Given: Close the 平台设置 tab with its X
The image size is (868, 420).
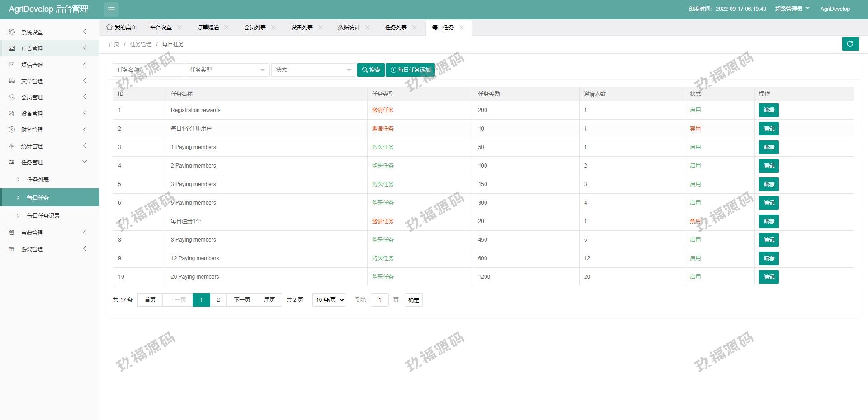Looking at the screenshot, I should click(179, 28).
